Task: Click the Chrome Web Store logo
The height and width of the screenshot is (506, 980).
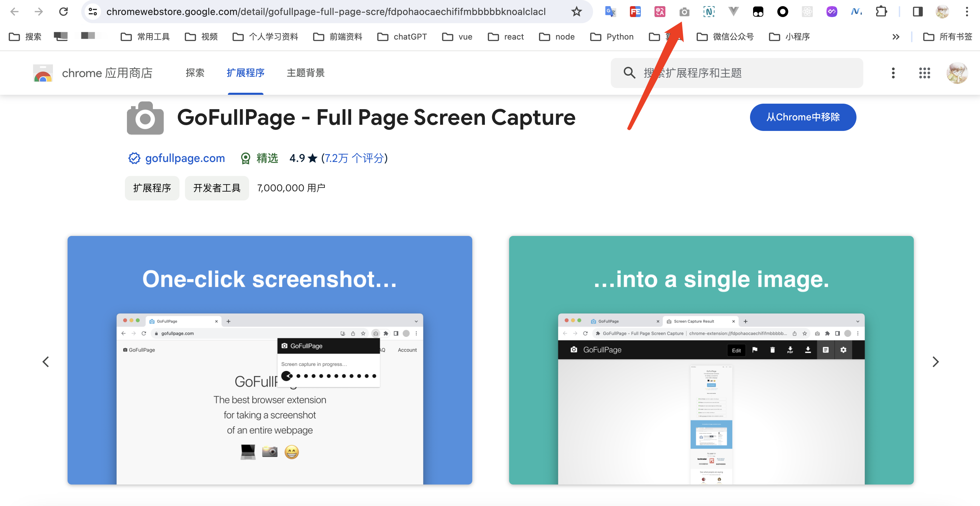Action: (43, 73)
